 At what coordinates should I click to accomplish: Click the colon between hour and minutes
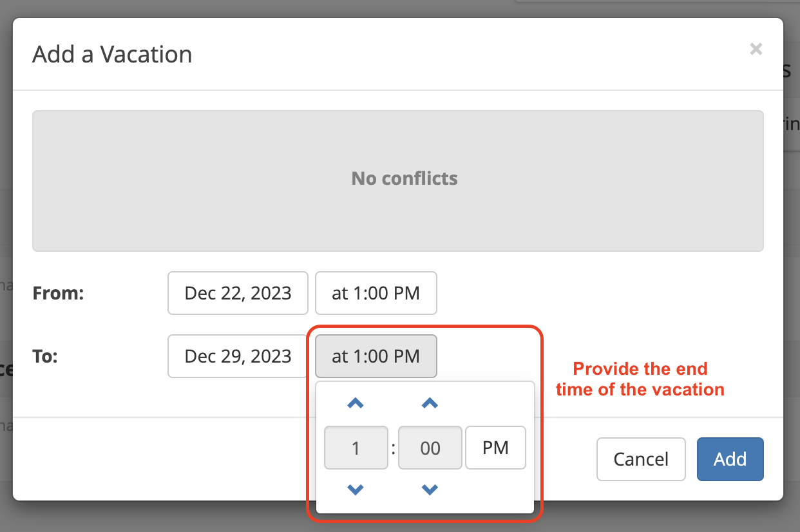394,448
